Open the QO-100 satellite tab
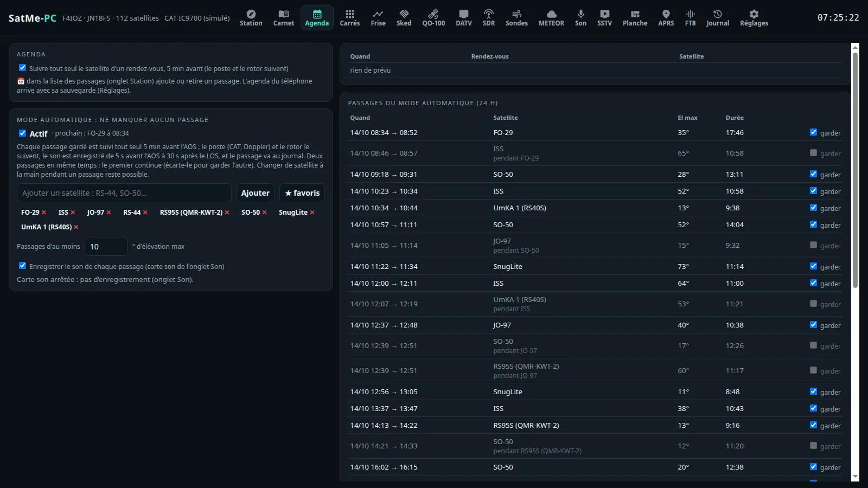 433,18
